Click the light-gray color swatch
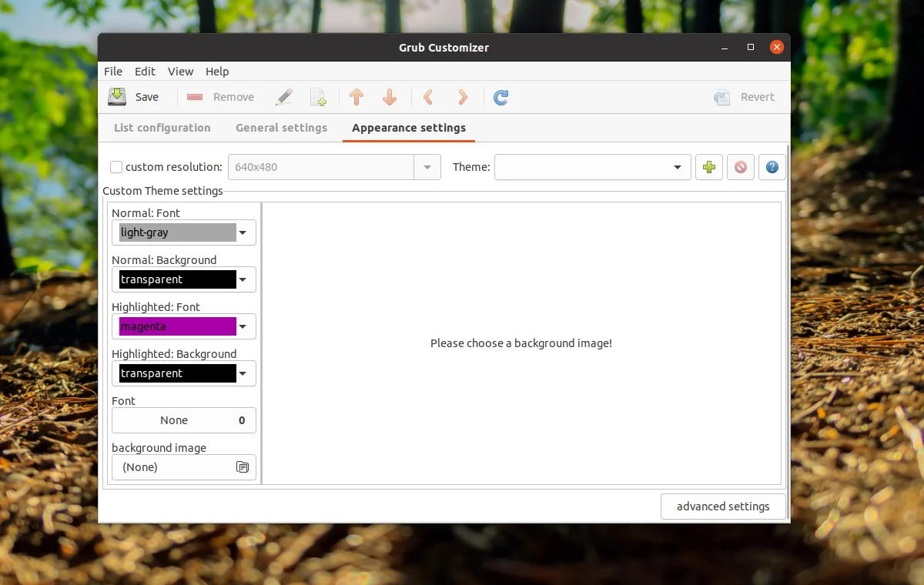Viewport: 924px width, 585px height. click(x=178, y=232)
